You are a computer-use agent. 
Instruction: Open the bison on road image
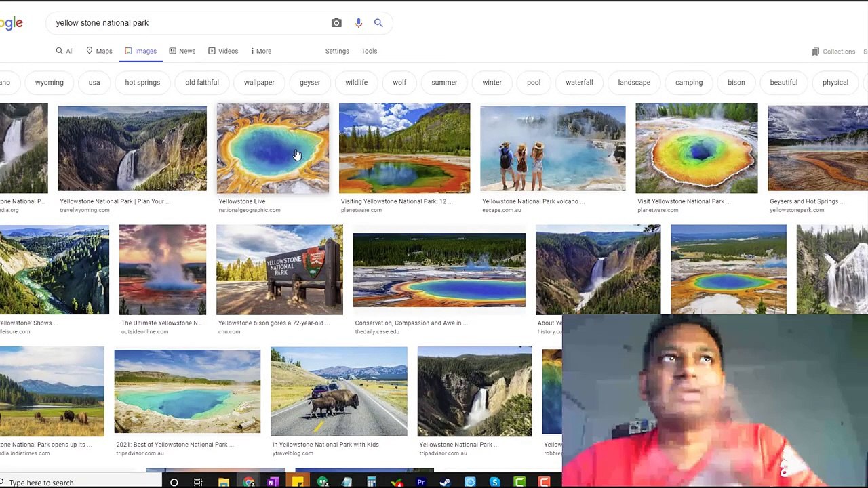339,392
